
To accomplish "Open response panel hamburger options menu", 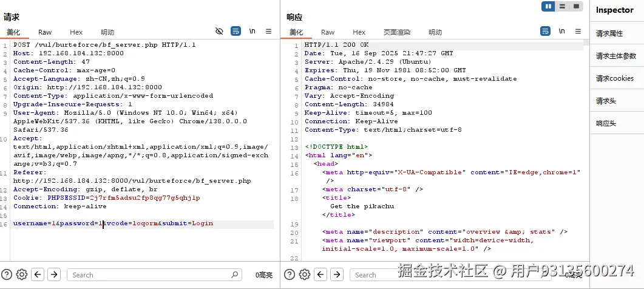I will click(578, 31).
